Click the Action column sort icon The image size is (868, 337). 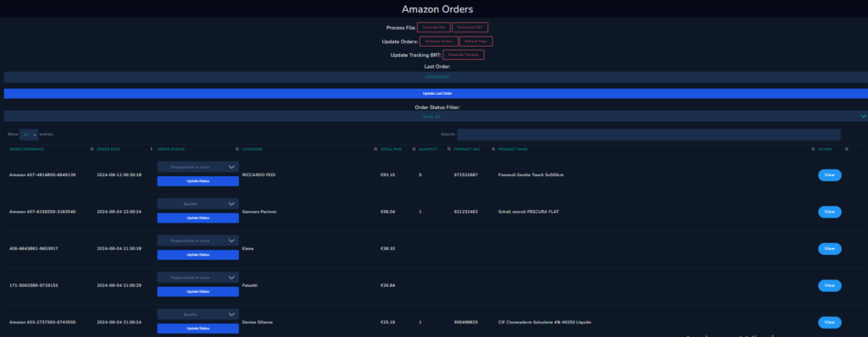tap(847, 149)
